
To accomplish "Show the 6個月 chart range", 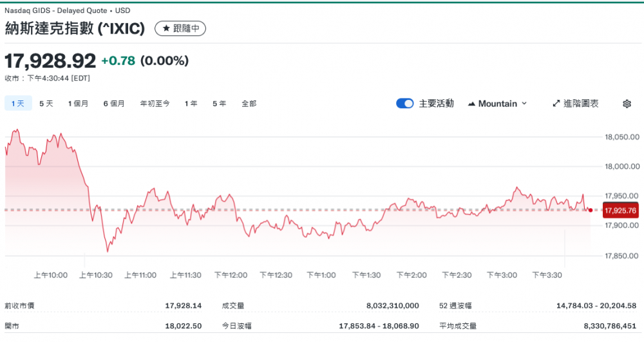I will coord(114,104).
